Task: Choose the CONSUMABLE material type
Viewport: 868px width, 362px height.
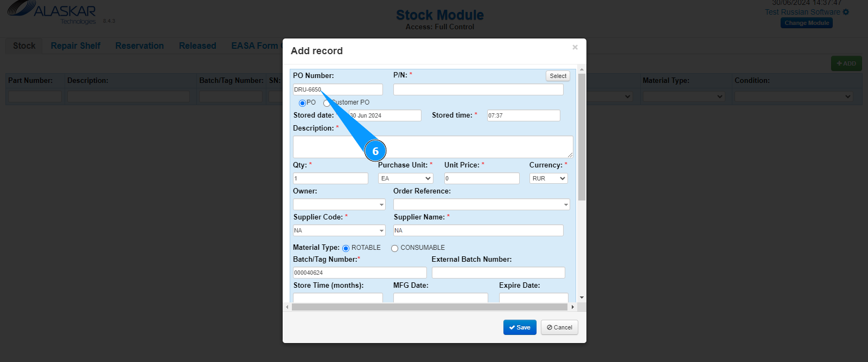Action: 394,248
